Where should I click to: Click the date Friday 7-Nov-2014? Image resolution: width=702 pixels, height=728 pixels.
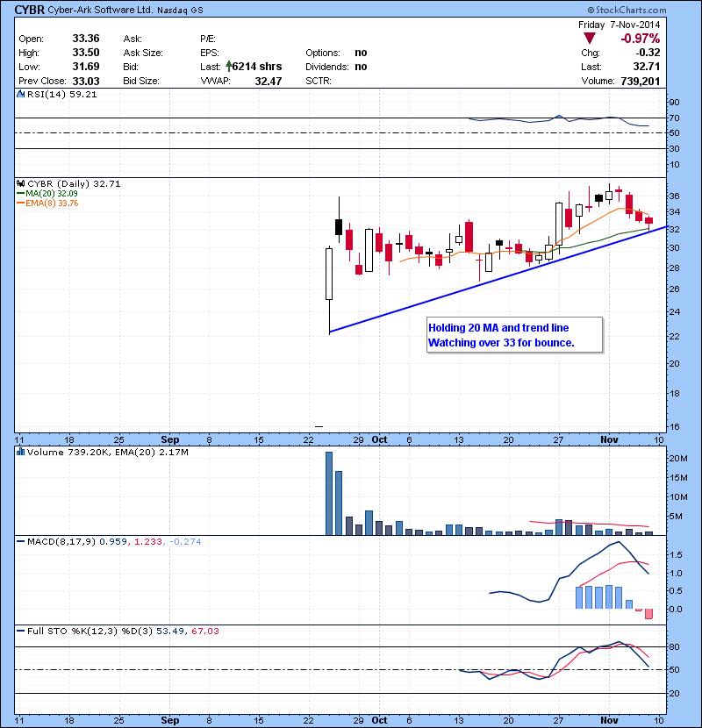619,25
